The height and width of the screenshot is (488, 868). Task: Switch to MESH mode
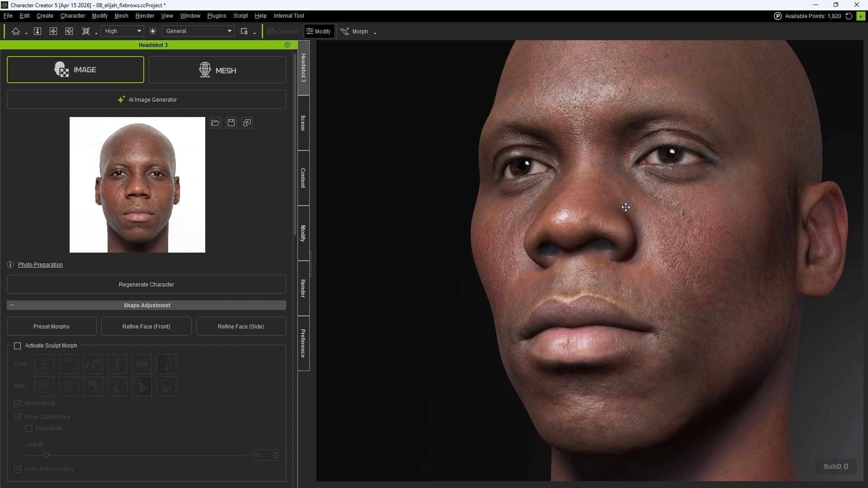[x=217, y=70]
